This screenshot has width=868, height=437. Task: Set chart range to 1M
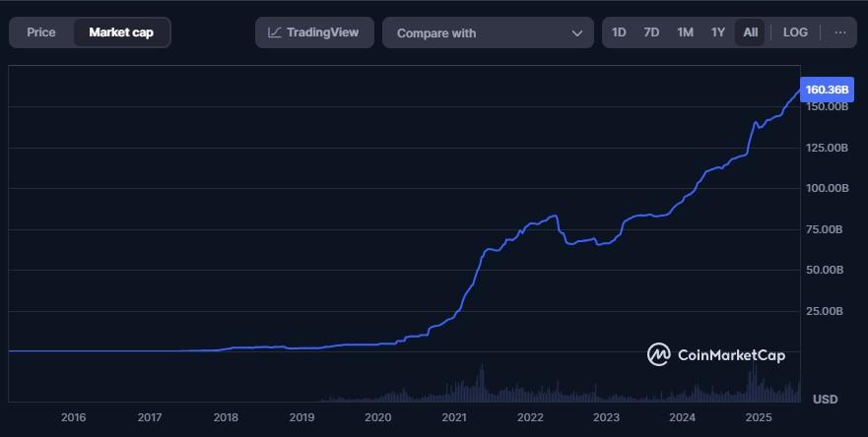tap(685, 32)
